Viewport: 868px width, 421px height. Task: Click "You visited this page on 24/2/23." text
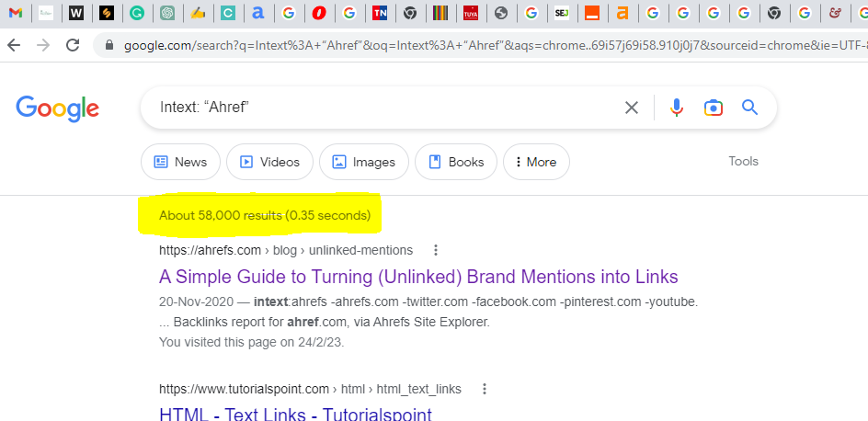point(251,342)
